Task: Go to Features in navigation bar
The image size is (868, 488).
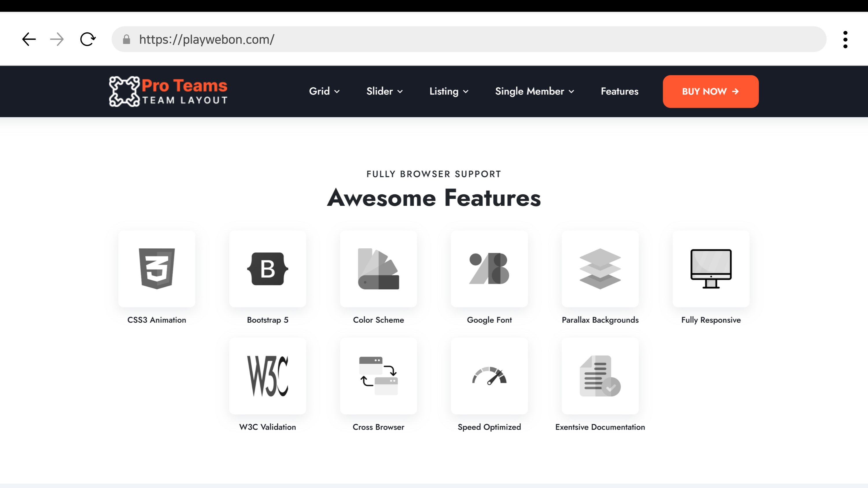Action: [x=619, y=91]
